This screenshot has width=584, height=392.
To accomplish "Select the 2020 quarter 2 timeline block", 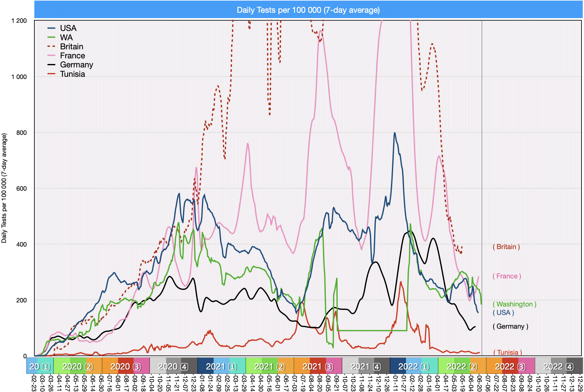I will pos(77,366).
